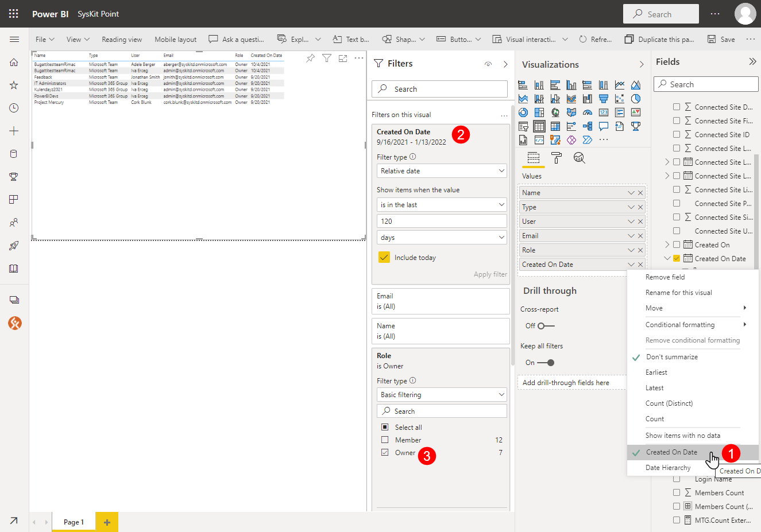Select the decomposition tree visualization icon
Image resolution: width=761 pixels, height=532 pixels.
pos(588,126)
